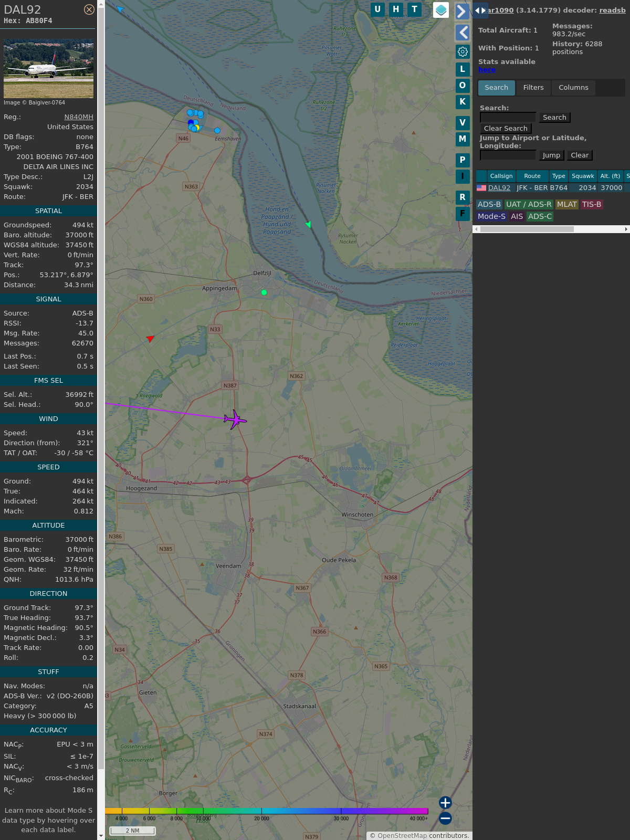
Task: Close the DAL92 aircraft info panel
Action: coord(89,9)
